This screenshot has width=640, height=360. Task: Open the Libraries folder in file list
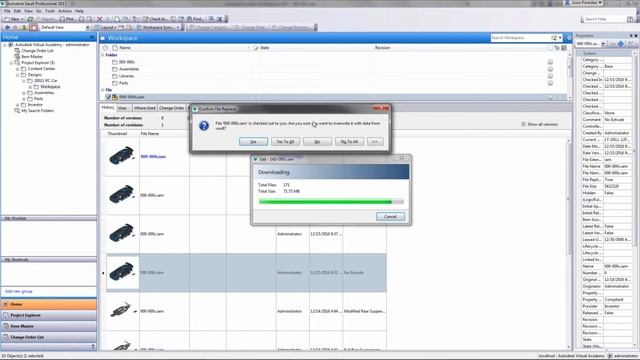(126, 76)
